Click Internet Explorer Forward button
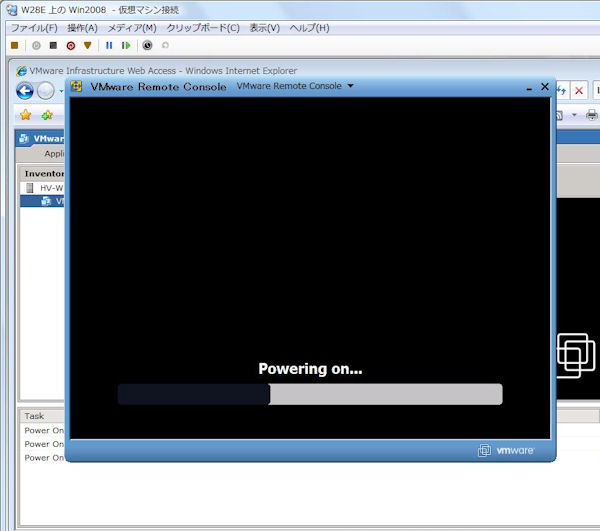Screen dimensions: 600x531 (46, 91)
